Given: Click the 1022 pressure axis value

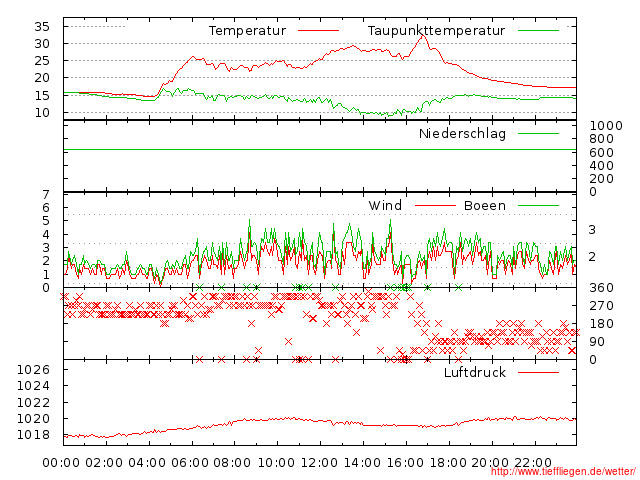Looking at the screenshot, I should coord(33,403).
